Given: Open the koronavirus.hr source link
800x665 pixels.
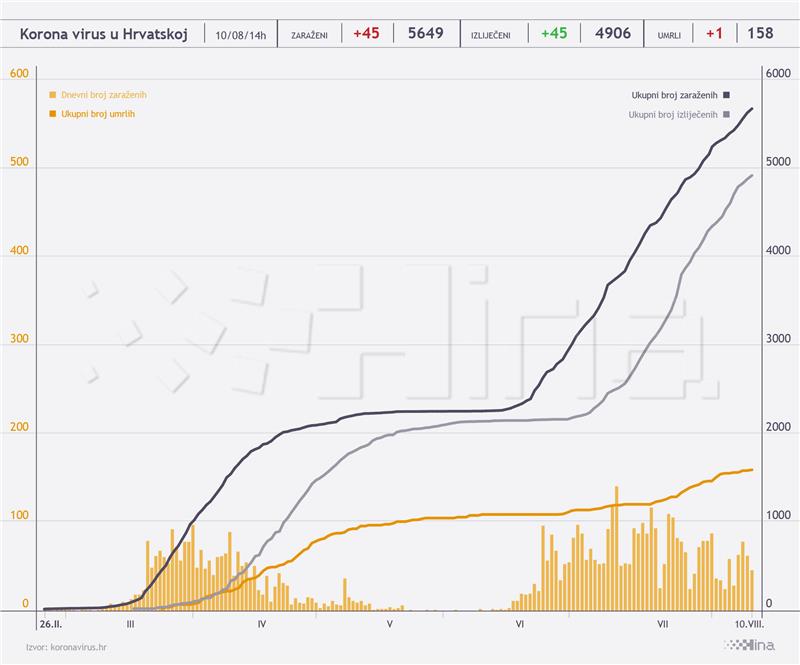Looking at the screenshot, I should point(79,647).
